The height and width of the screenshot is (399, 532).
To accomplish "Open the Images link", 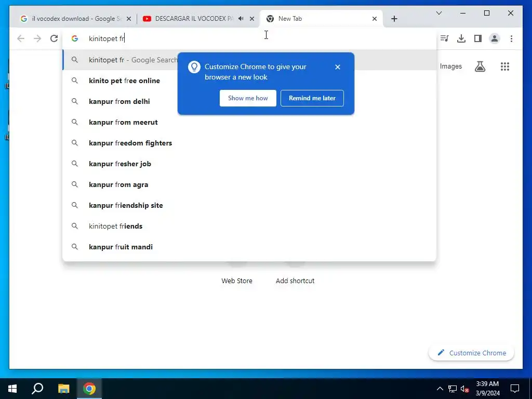I will pyautogui.click(x=450, y=66).
